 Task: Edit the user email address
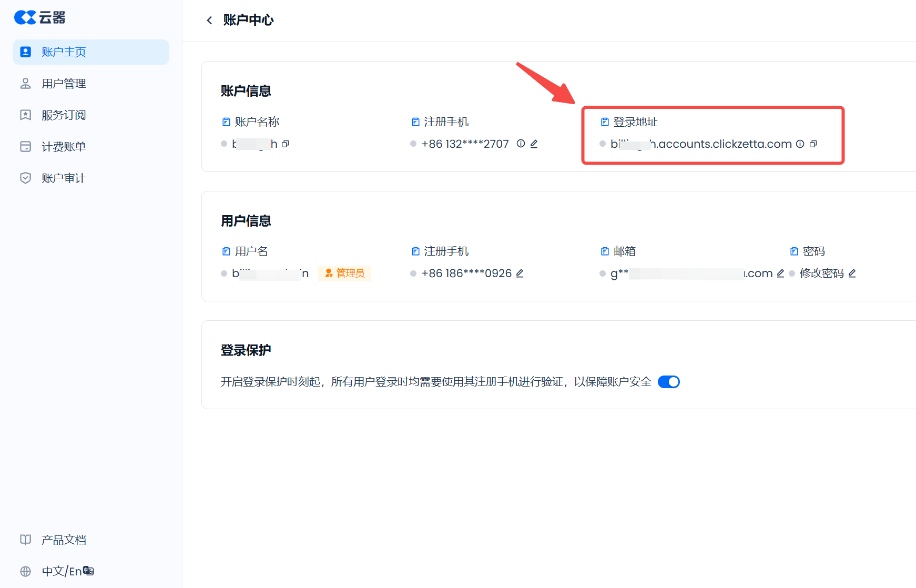pyautogui.click(x=780, y=273)
